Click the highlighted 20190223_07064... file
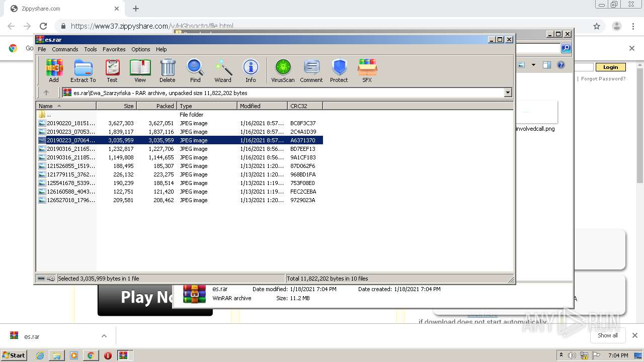644x362 pixels. 179,140
